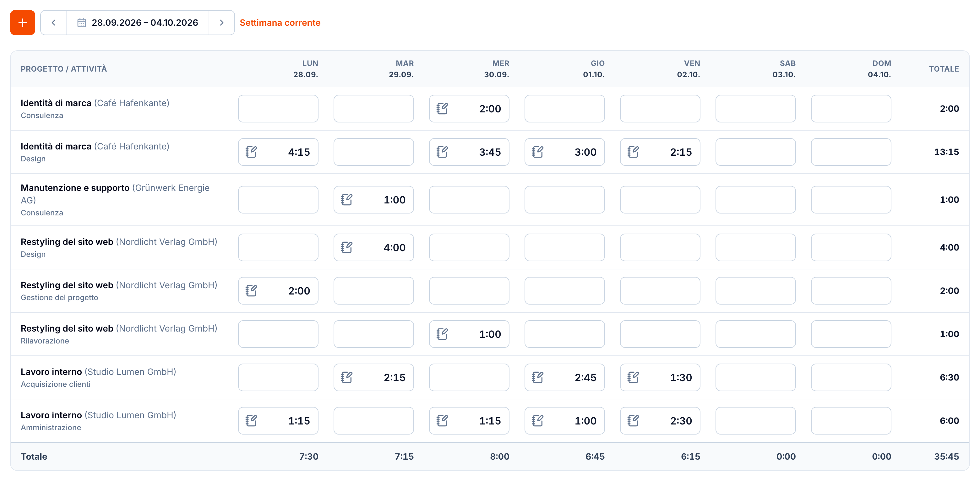The image size is (980, 481).
Task: Click empty Tuesday field for Amministrazione row
Action: pyautogui.click(x=373, y=421)
